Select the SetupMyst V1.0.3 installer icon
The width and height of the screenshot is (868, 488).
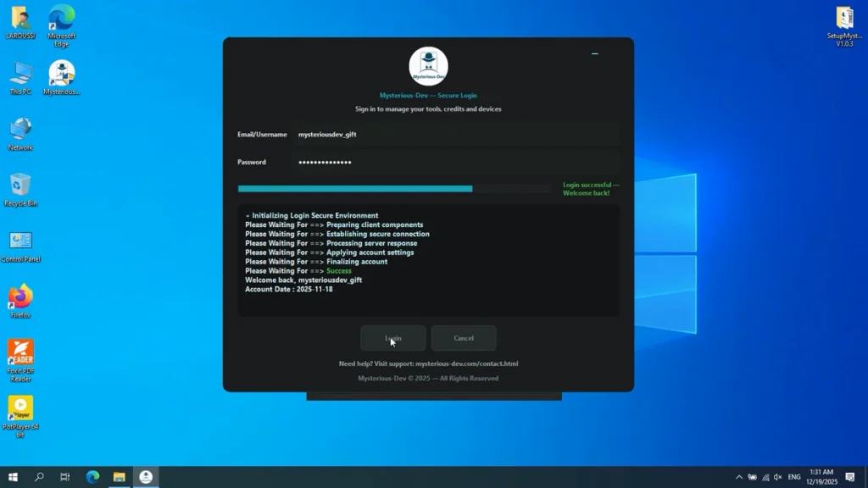[x=844, y=19]
